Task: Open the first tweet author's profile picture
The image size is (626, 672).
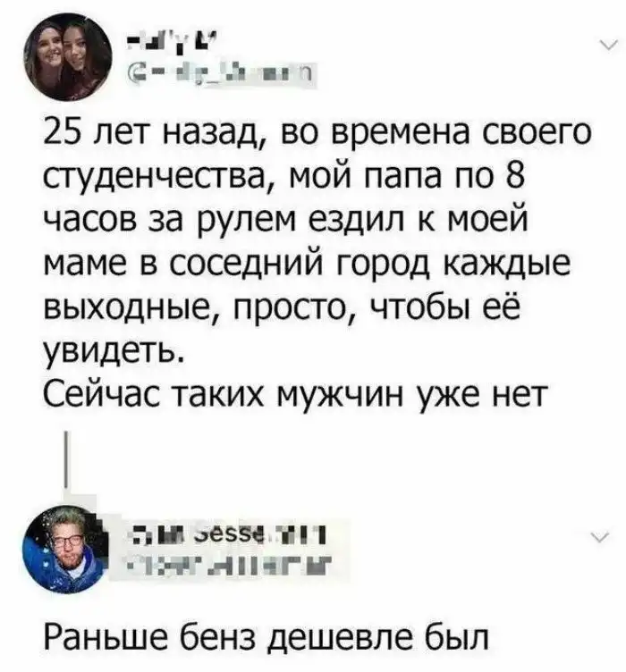Action: tap(68, 59)
